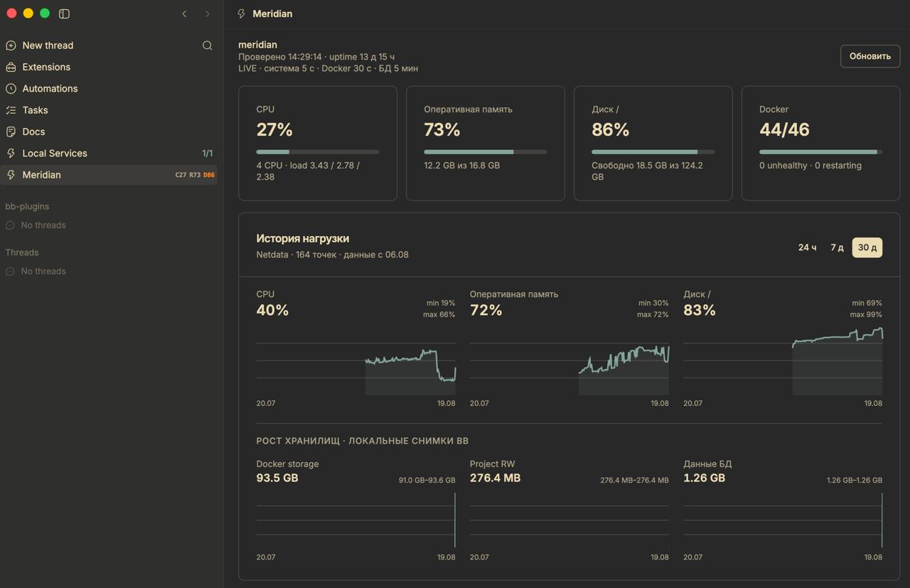Click the Automations clock icon
910x588 pixels.
coord(11,89)
